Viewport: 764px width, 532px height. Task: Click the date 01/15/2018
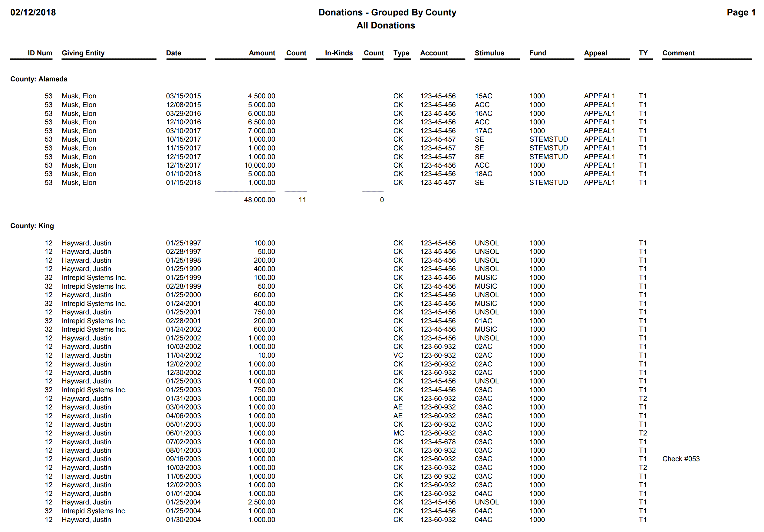[x=183, y=183]
